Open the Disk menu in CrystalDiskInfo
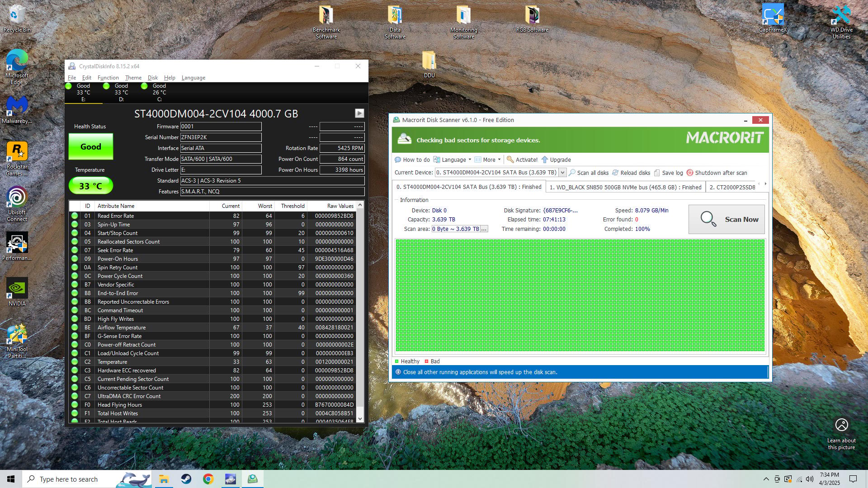The image size is (868, 488). coord(153,78)
